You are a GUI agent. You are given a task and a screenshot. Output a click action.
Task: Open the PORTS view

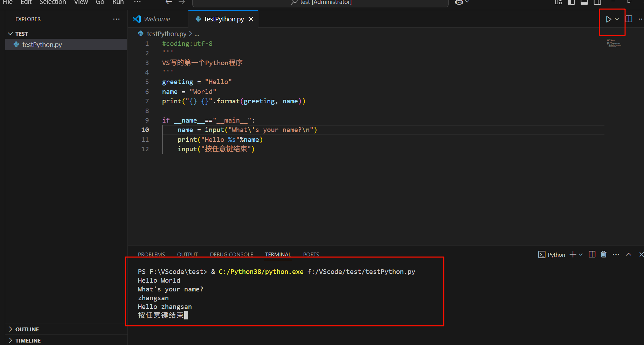tap(311, 254)
